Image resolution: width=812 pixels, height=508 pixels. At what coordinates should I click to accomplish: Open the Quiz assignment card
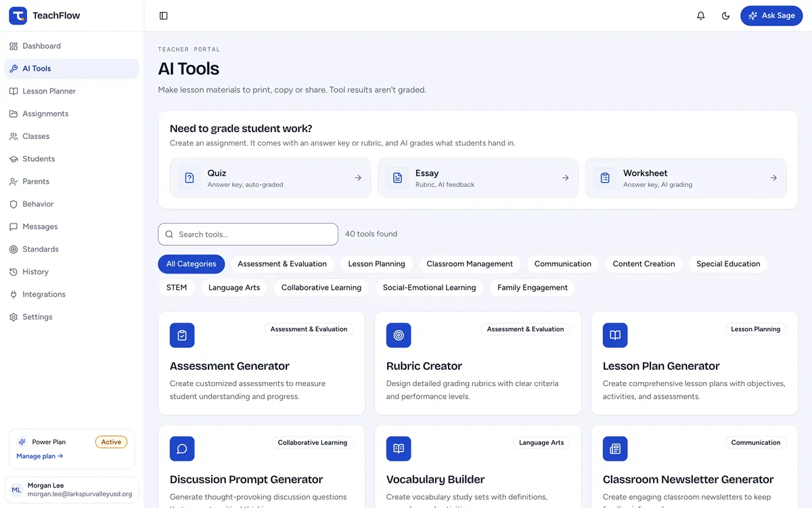270,178
